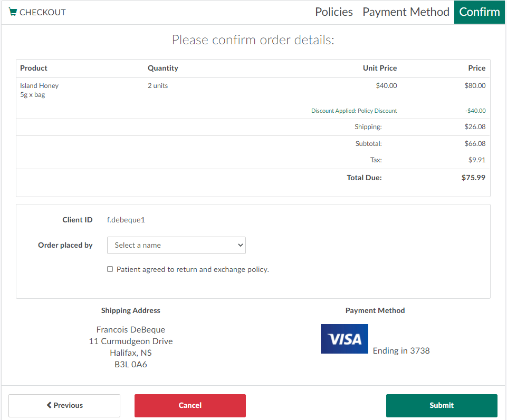
Task: Click the left chevron icon on Previous
Action: point(49,405)
